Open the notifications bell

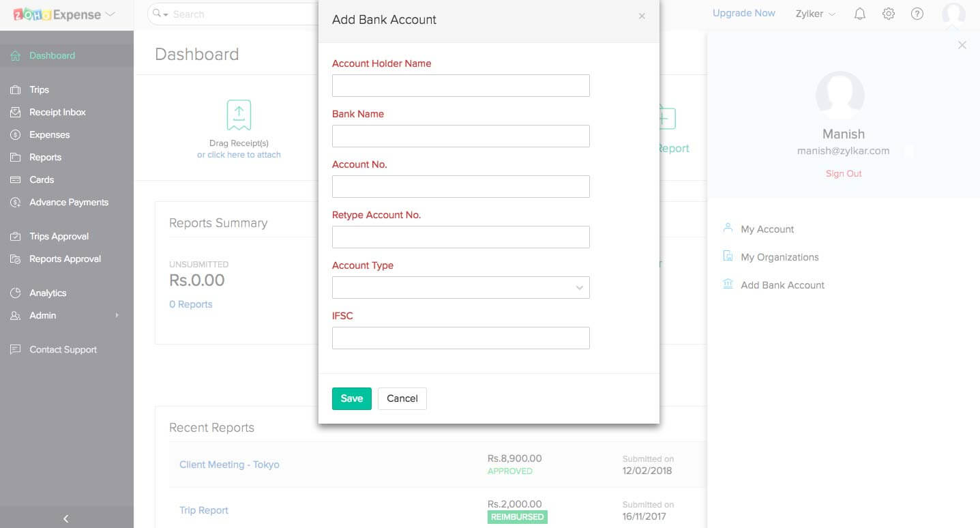[859, 13]
